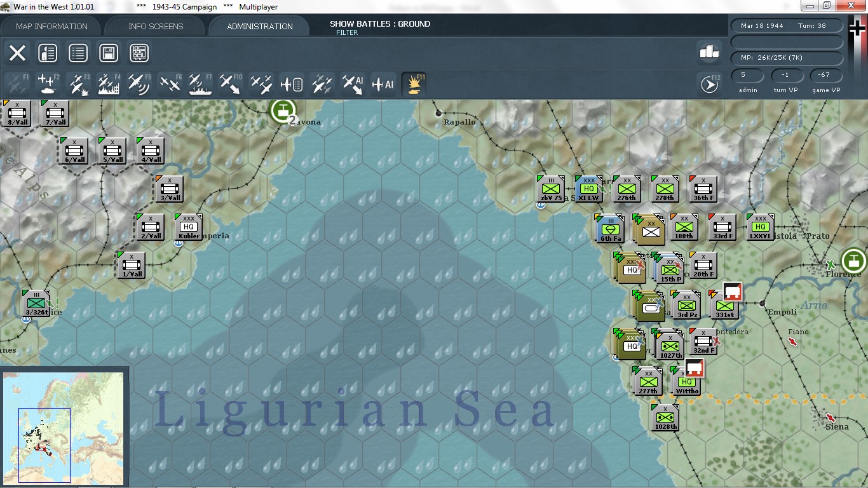
Task: Select the 1028th unit counter
Action: (665, 417)
